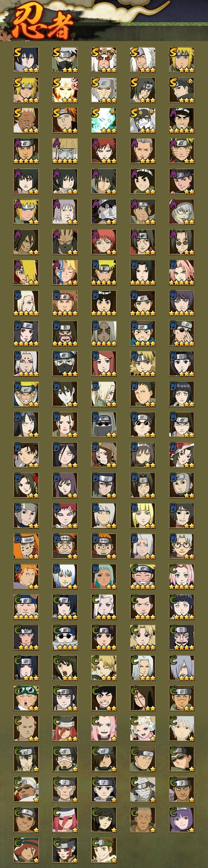Select the S-rank Kakashi with masked face

[65, 60]
